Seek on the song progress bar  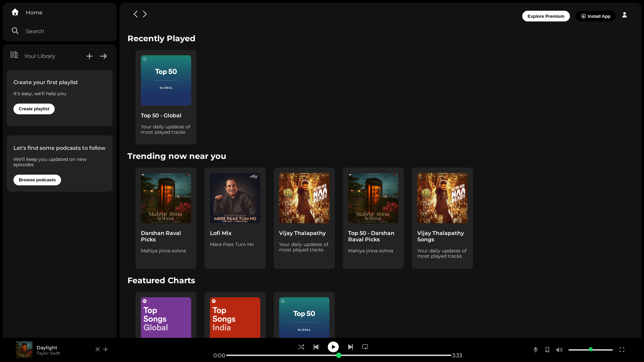tap(339, 355)
